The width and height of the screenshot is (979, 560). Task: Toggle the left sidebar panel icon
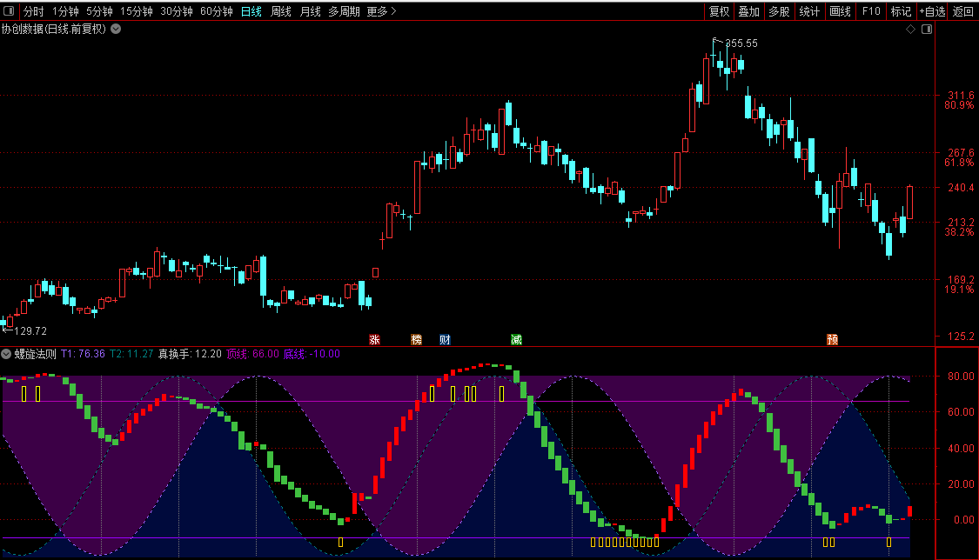click(x=9, y=11)
